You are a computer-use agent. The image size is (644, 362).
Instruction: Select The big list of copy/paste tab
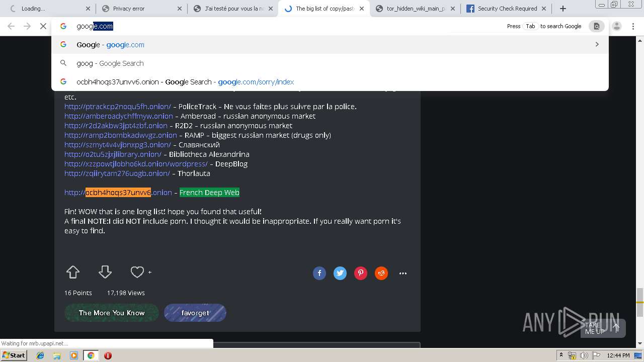click(324, 9)
